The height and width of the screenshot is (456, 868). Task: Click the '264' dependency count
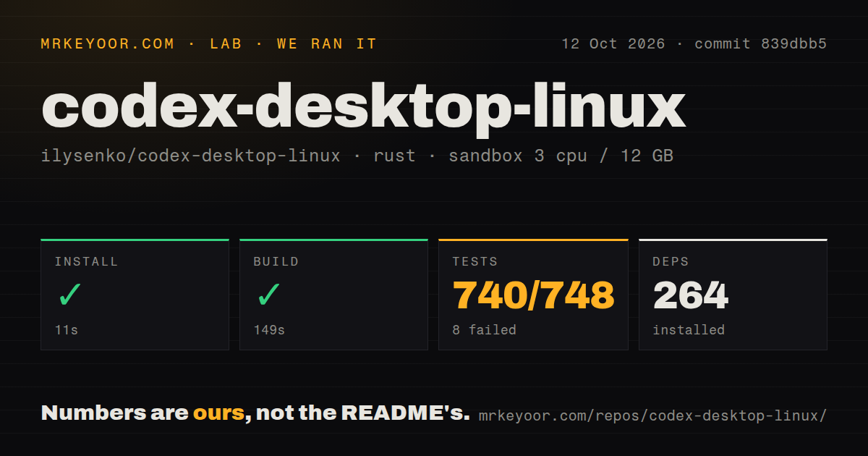(691, 295)
